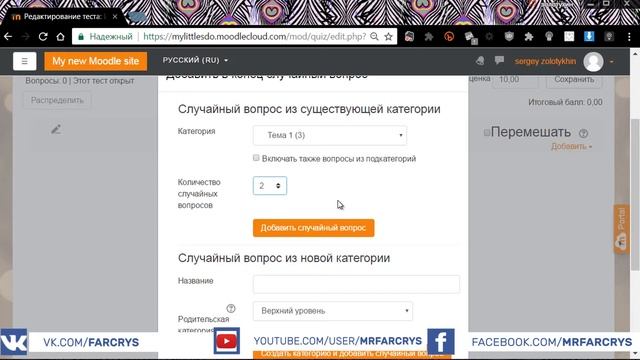The width and height of the screenshot is (640, 360).
Task: Enable Включать также вопросы из подкатегорий checkbox
Action: [256, 158]
